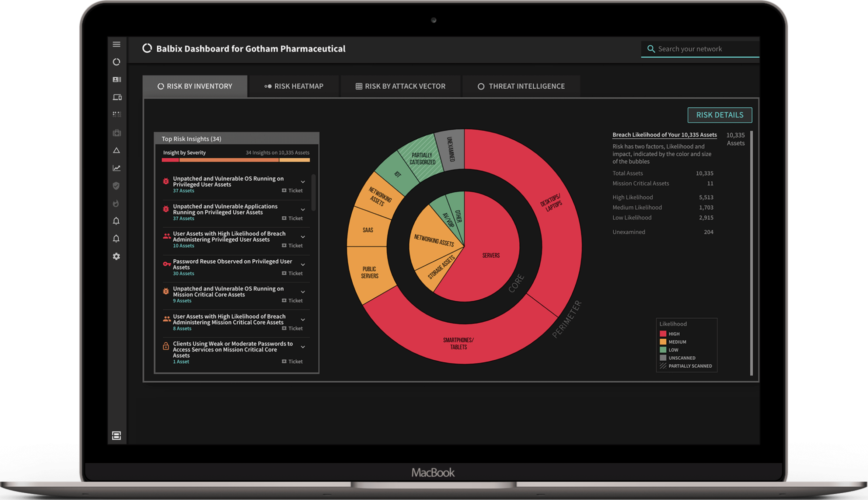This screenshot has width=868, height=500.
Task: Open the 37 Assets link of first insight
Action: (183, 191)
